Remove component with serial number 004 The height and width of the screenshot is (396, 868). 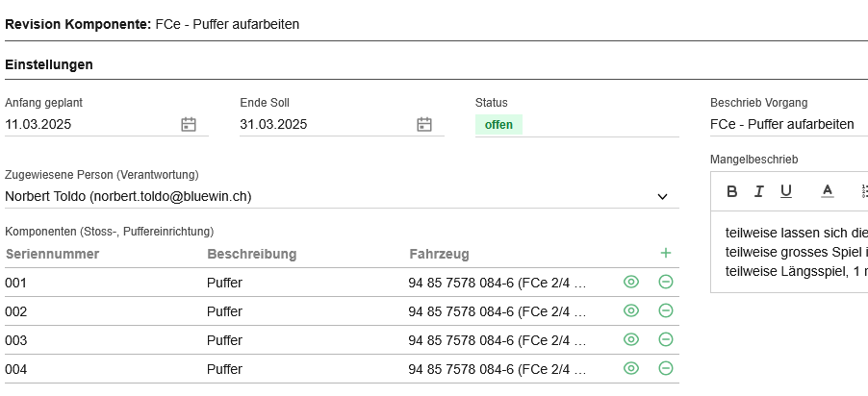665,368
